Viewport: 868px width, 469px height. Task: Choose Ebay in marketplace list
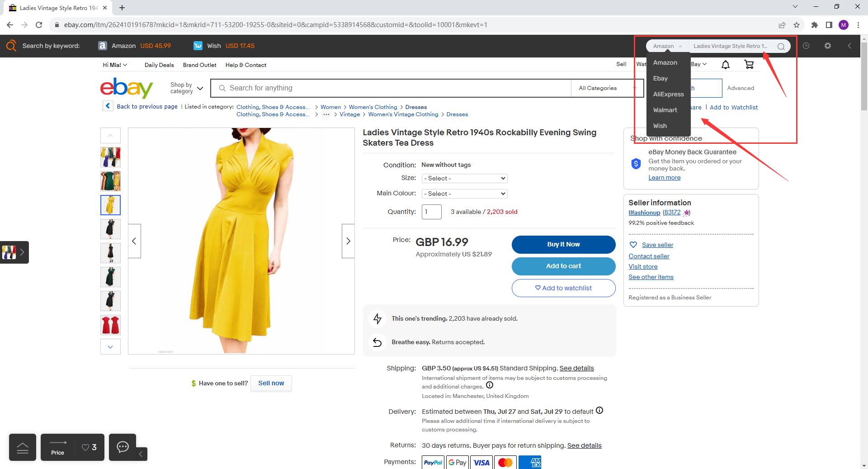pyautogui.click(x=660, y=78)
